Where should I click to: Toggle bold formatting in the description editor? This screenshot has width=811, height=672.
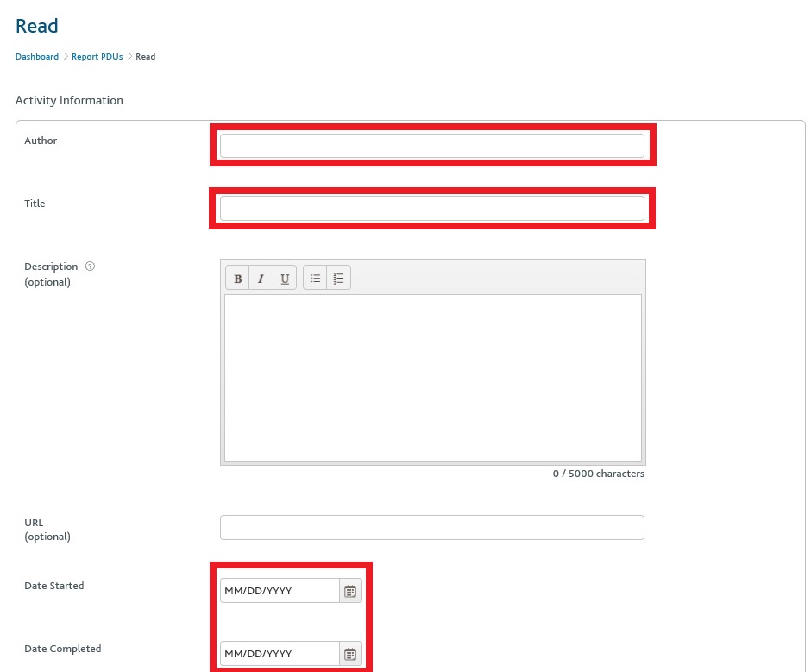237,279
